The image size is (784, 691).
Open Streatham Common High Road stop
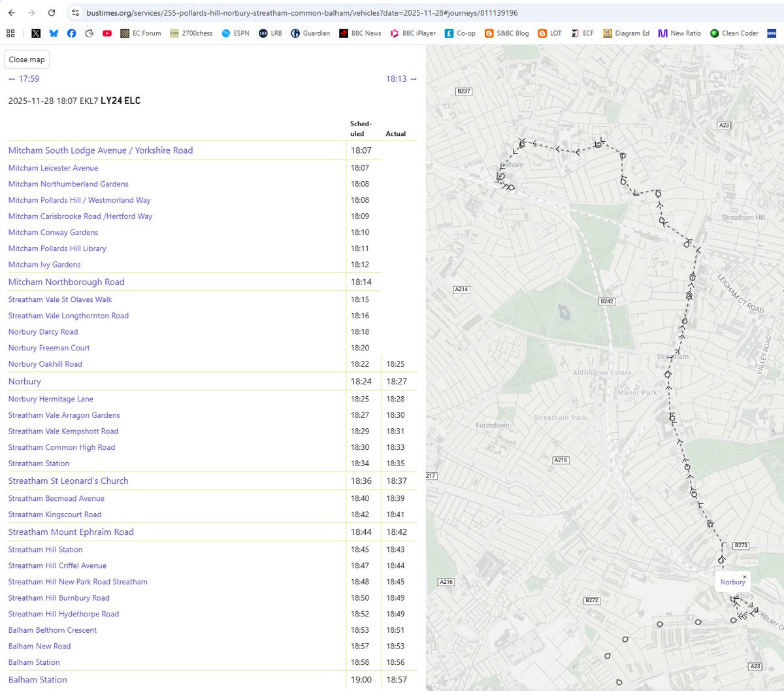(61, 447)
